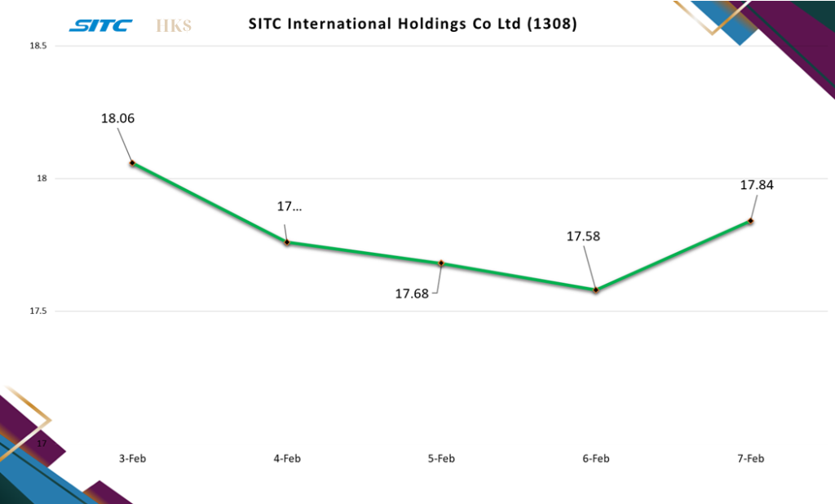835x504 pixels.
Task: Click the 17.84 data label
Action: click(x=757, y=185)
